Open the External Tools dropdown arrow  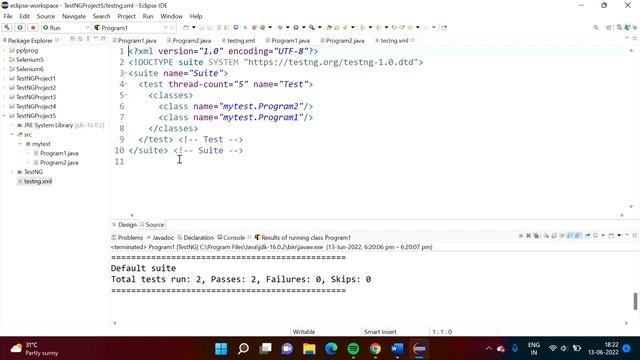[x=320, y=27]
